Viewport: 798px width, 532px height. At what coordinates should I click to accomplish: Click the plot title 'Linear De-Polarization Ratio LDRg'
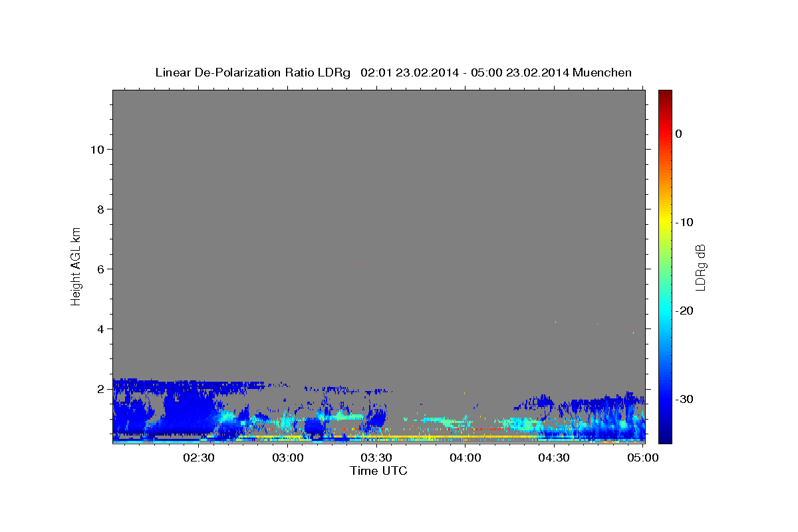pos(253,72)
